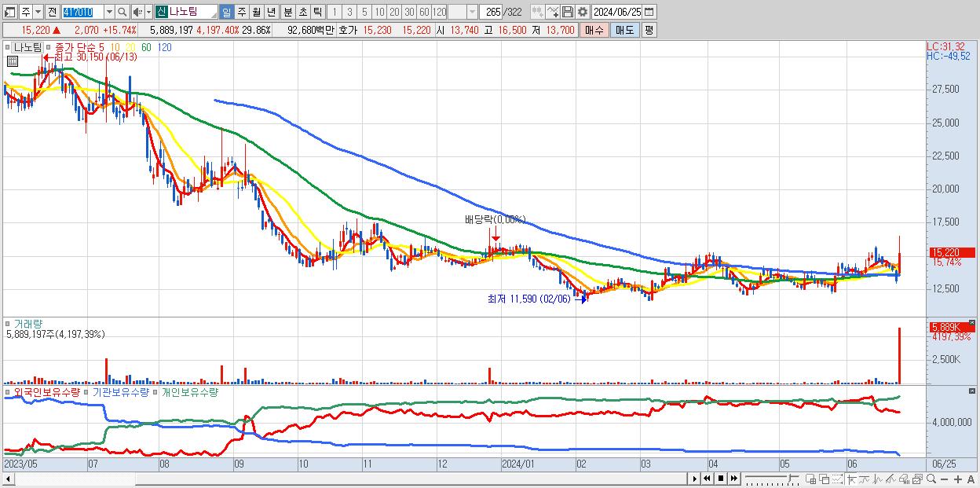The image size is (980, 488).
Task: Toggle the 외국인보유수량 series marker
Action: 8,391
